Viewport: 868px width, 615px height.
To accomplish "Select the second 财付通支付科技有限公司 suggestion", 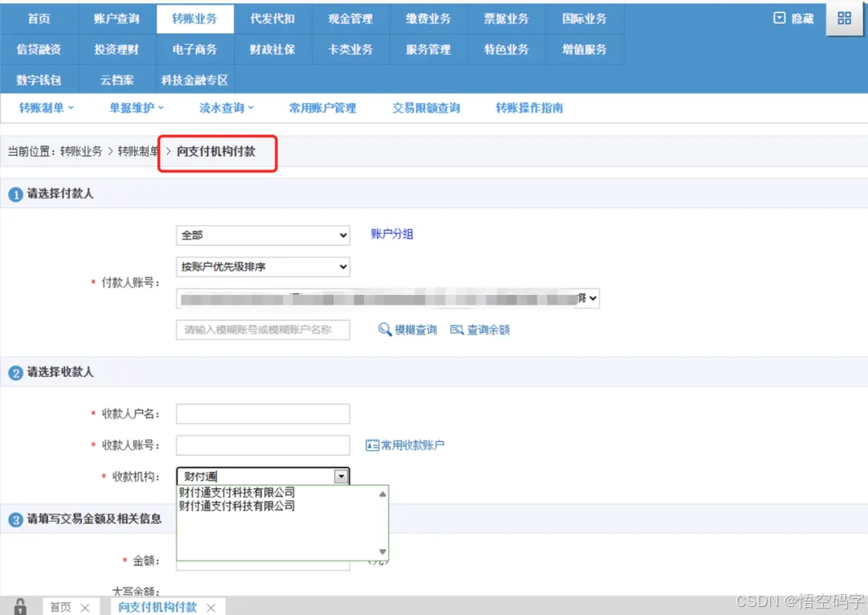I will pos(237,506).
